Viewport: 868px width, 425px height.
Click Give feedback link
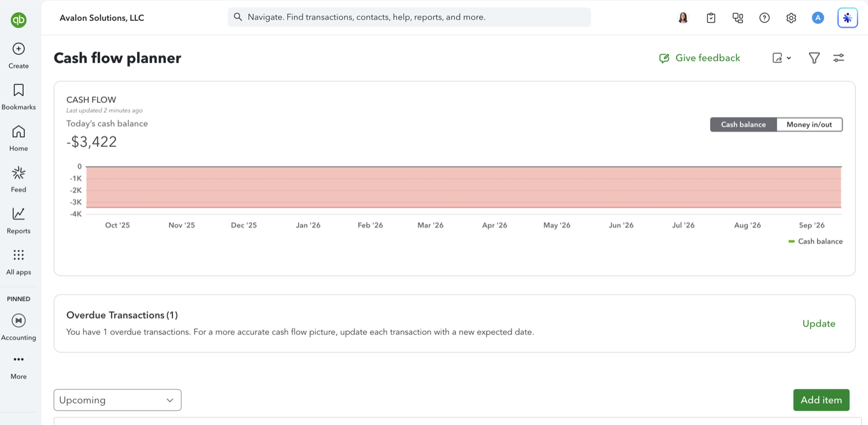(700, 58)
